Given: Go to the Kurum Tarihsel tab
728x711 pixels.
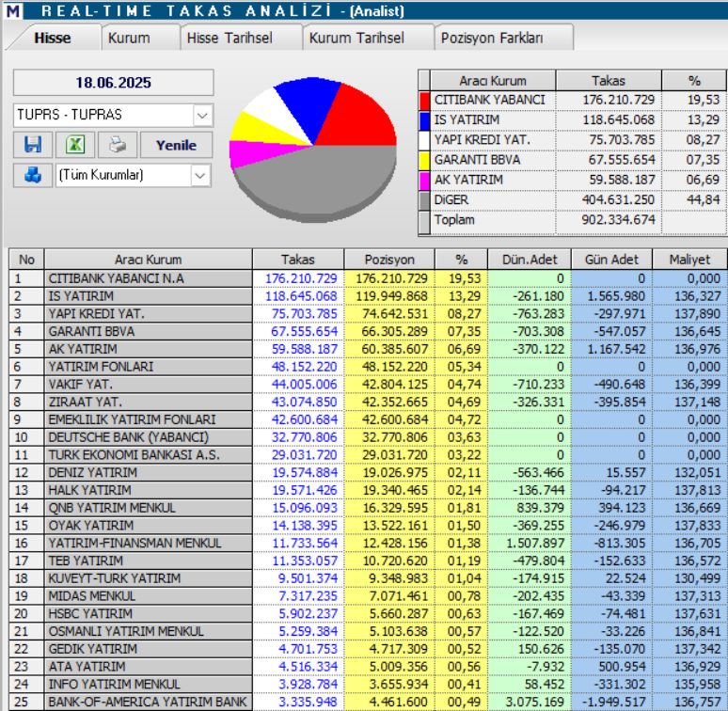Looking at the screenshot, I should coord(356,38).
